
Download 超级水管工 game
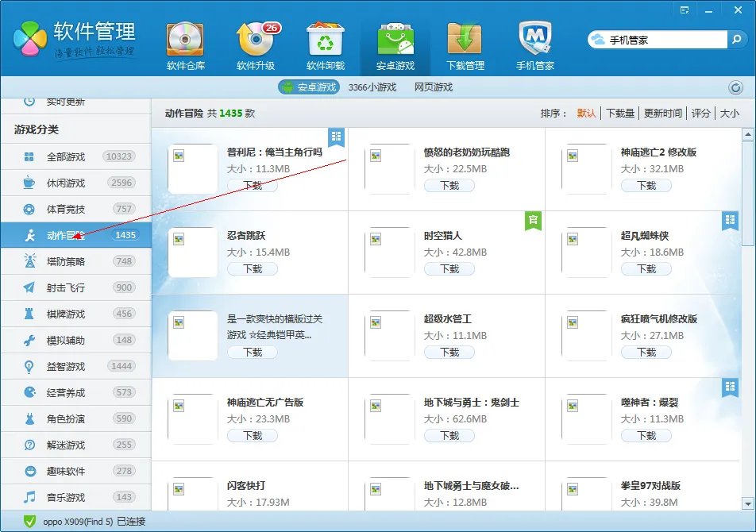pyautogui.click(x=449, y=353)
